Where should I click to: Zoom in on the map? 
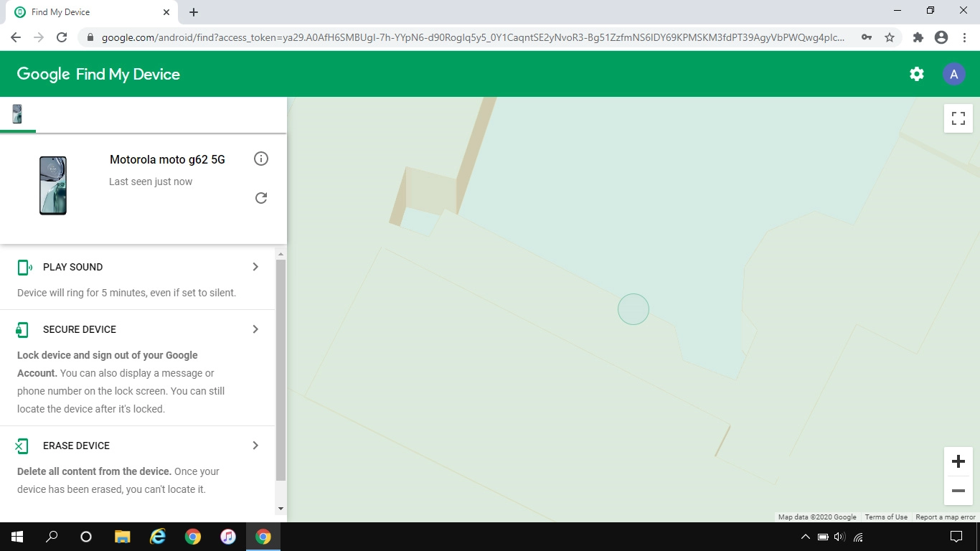[x=958, y=461]
